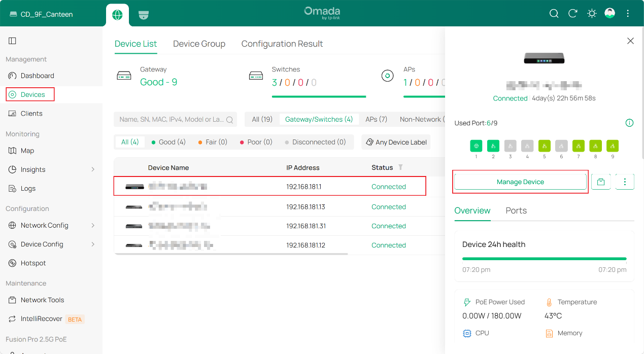This screenshot has width=644, height=354.
Task: Open the CD_9F_Canteen site selector
Action: tap(42, 14)
